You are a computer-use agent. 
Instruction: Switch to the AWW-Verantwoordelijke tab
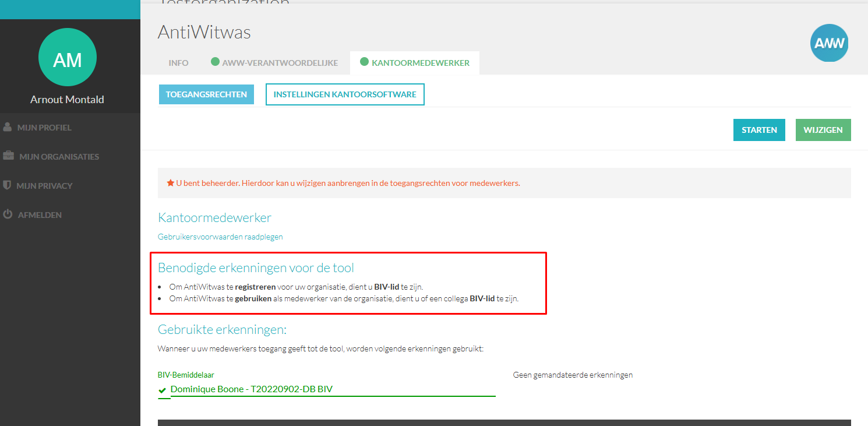(x=274, y=63)
